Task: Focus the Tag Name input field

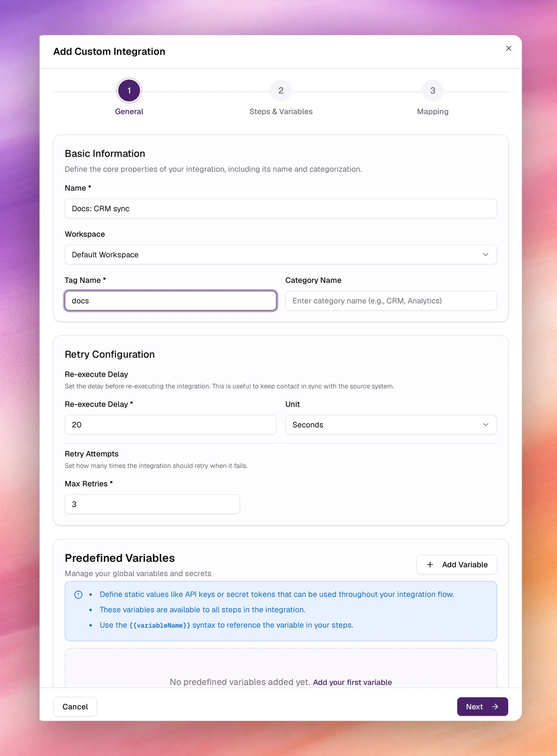Action: click(x=171, y=301)
